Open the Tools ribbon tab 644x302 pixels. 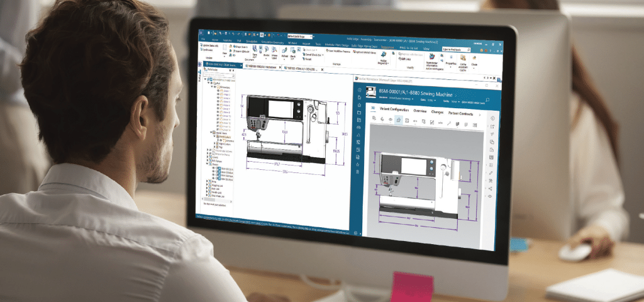[x=318, y=45]
